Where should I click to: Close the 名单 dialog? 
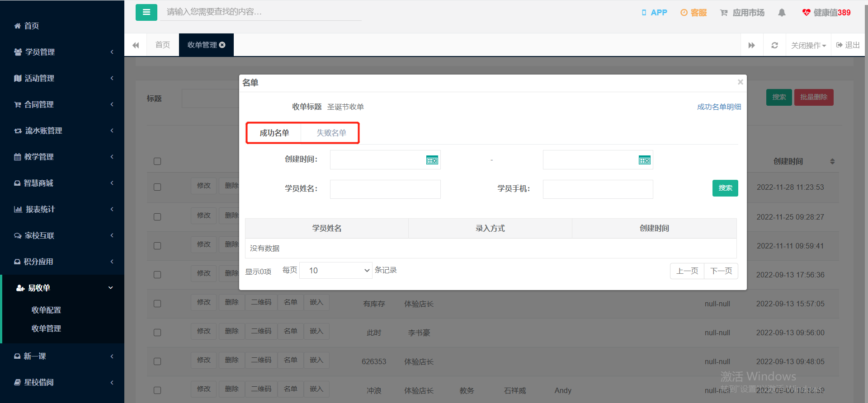tap(740, 82)
